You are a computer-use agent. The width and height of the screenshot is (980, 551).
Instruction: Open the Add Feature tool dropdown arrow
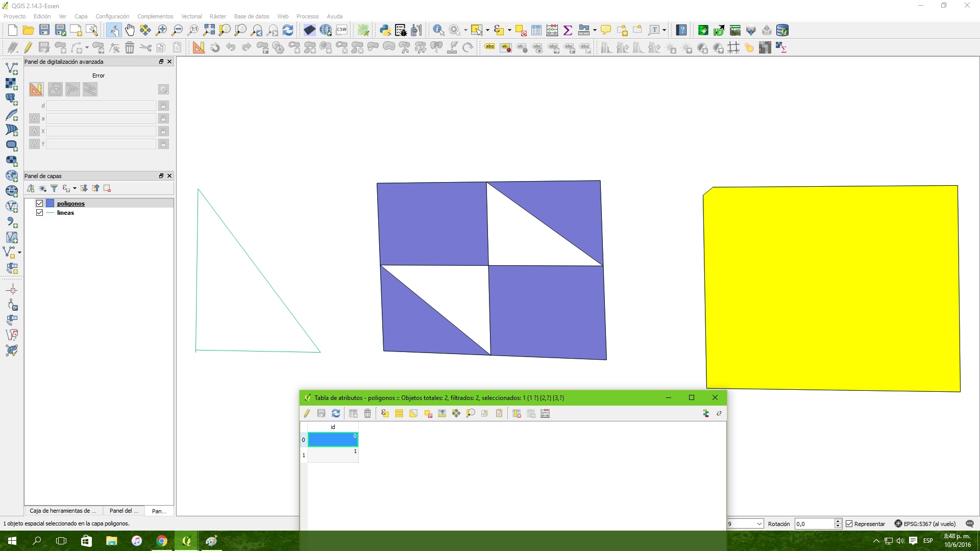[x=87, y=47]
